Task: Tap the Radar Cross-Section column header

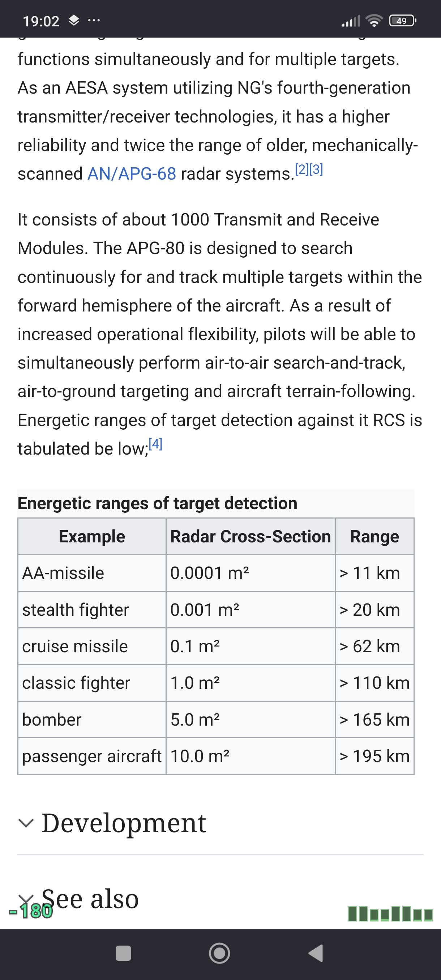Action: [x=251, y=536]
